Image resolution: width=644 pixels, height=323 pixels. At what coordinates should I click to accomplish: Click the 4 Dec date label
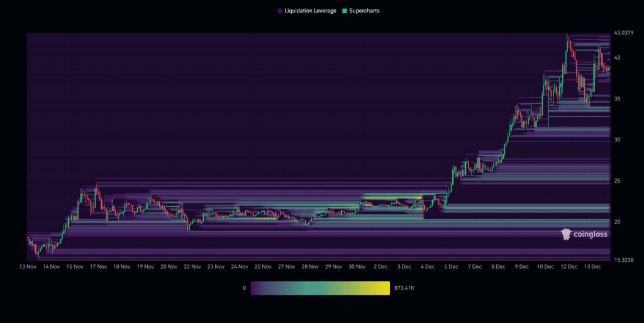point(428,267)
